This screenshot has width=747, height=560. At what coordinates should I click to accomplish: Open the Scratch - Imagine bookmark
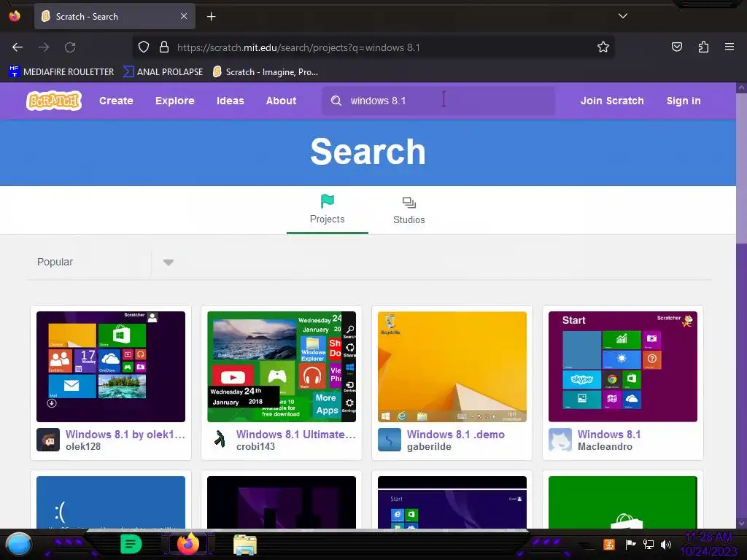point(266,72)
